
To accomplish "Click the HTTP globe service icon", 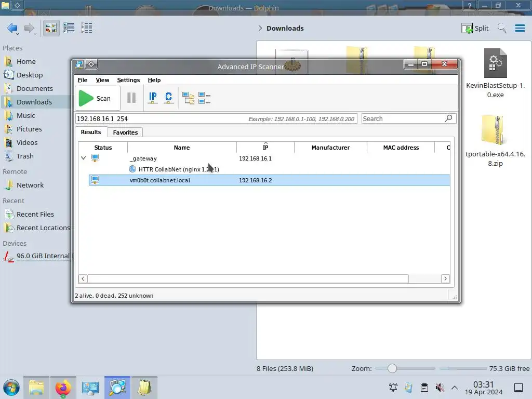I will tap(132, 169).
